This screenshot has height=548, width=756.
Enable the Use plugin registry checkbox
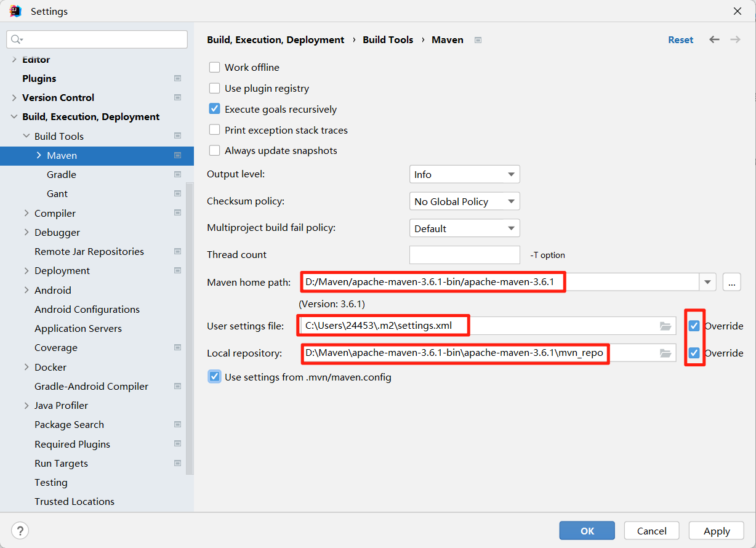pyautogui.click(x=214, y=88)
